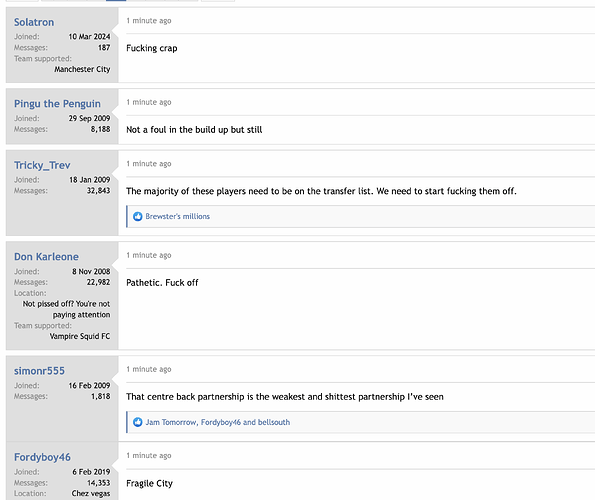
Task: Open permalink timestamp of Tricky_Trev's post
Action: 149,164
